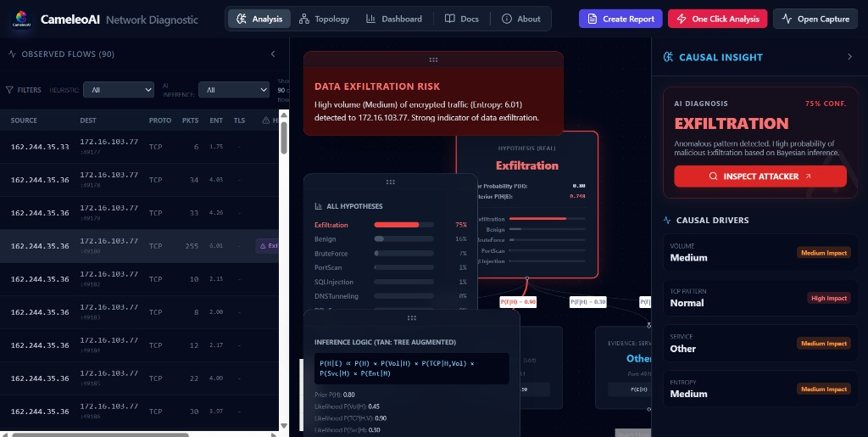This screenshot has height=437, width=868.
Task: Click the Open Capture button
Action: [x=815, y=19]
